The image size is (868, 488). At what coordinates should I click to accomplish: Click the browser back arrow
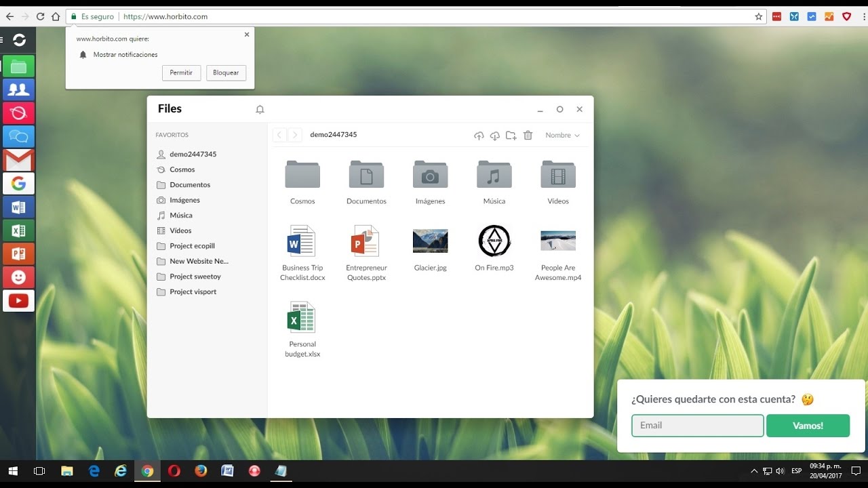pyautogui.click(x=9, y=16)
